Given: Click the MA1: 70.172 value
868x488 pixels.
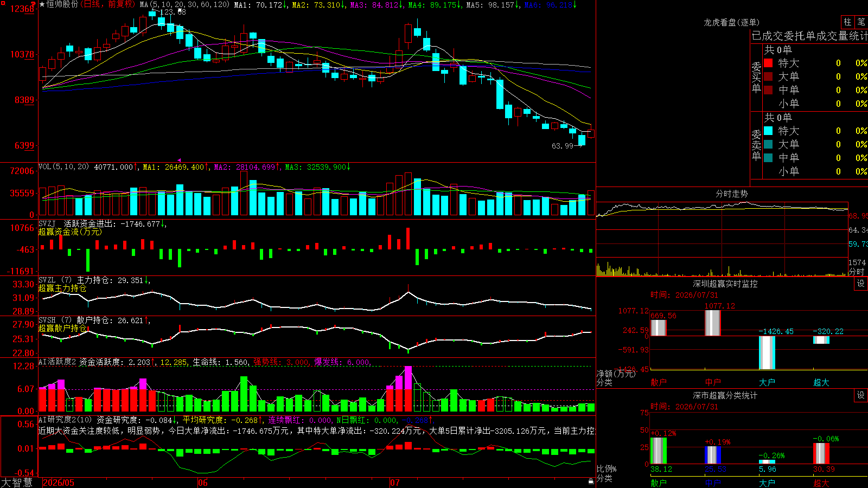Looking at the screenshot, I should (260, 5).
